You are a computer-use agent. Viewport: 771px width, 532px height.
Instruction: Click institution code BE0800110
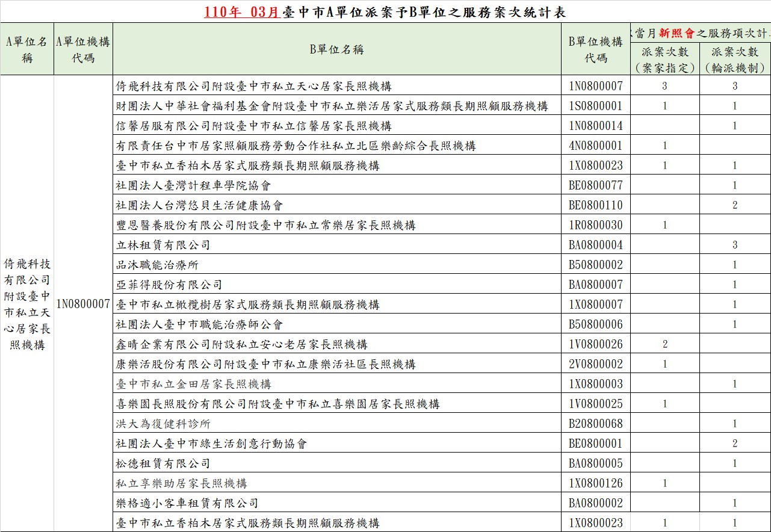pos(596,205)
